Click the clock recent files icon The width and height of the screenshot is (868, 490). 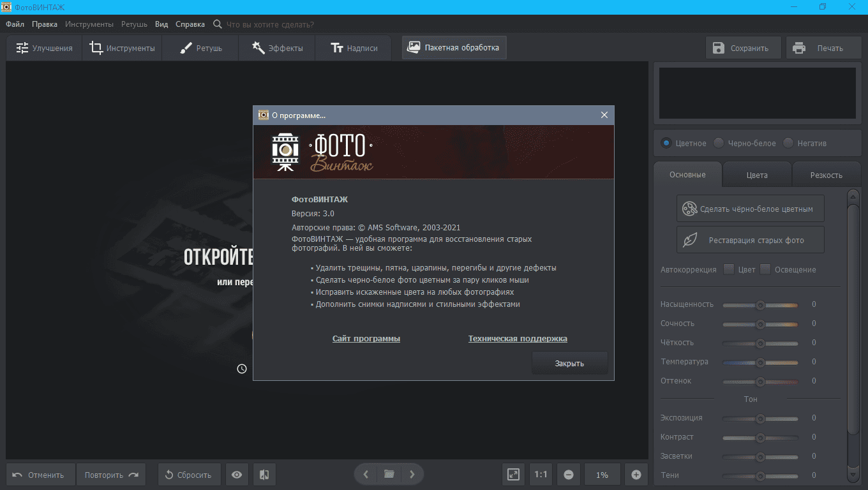(242, 368)
